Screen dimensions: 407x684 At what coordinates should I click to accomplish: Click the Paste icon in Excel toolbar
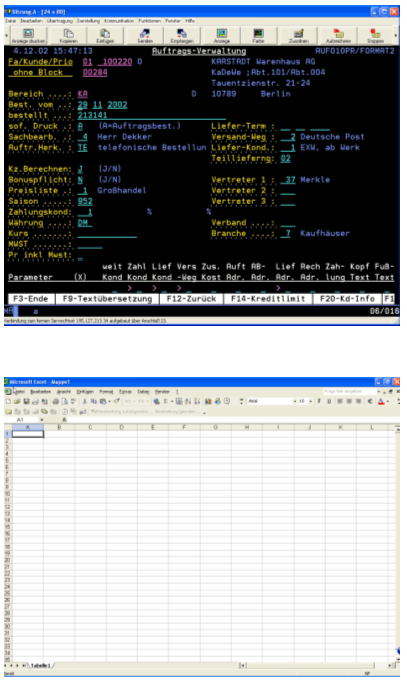(103, 401)
